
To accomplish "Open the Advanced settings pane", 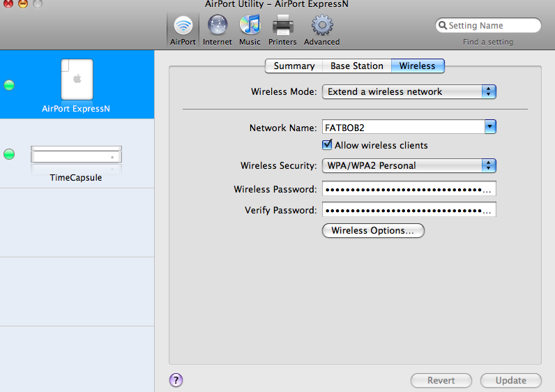I will pyautogui.click(x=321, y=31).
